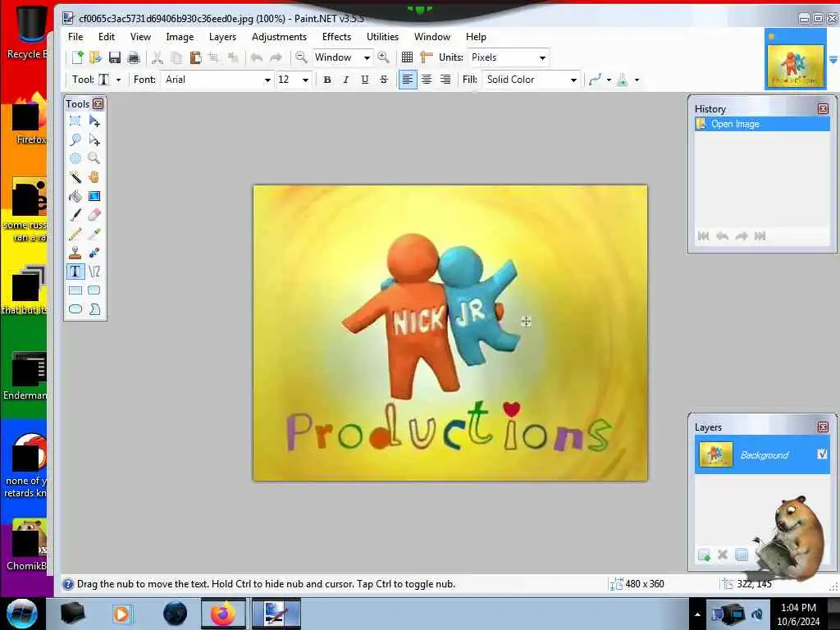The image size is (840, 630).
Task: Toggle the pixel grid
Action: pos(407,57)
